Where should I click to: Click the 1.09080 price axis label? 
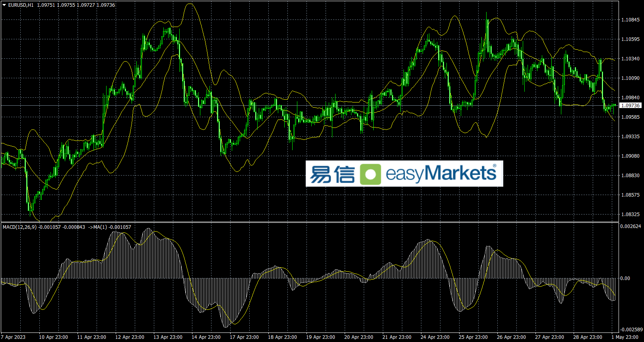click(630, 156)
